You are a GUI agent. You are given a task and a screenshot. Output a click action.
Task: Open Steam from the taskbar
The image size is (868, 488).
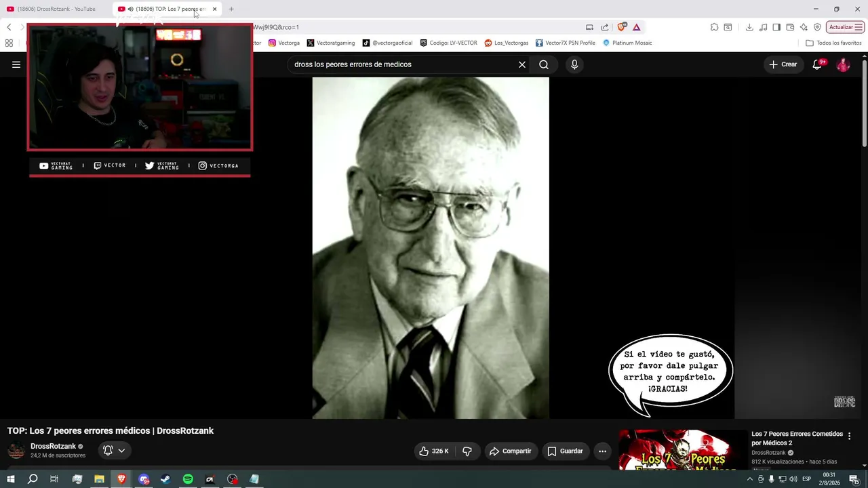pos(165,479)
